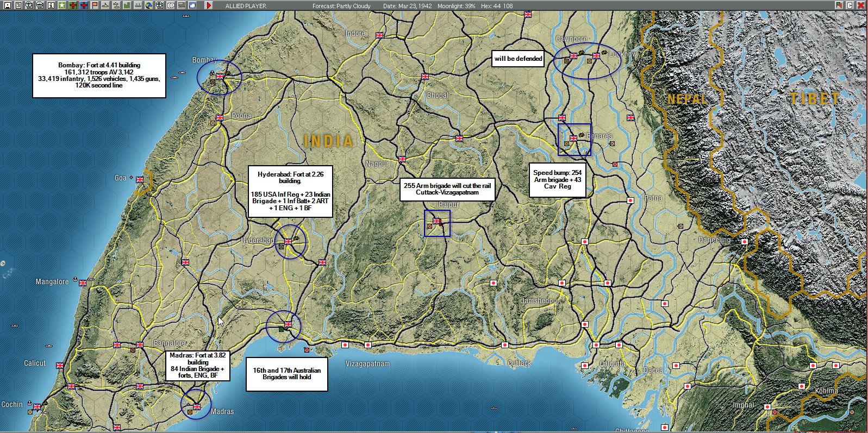Screen dimensions: 868x433
Task: Click the red plane on blue background icon
Action: click(84, 5)
